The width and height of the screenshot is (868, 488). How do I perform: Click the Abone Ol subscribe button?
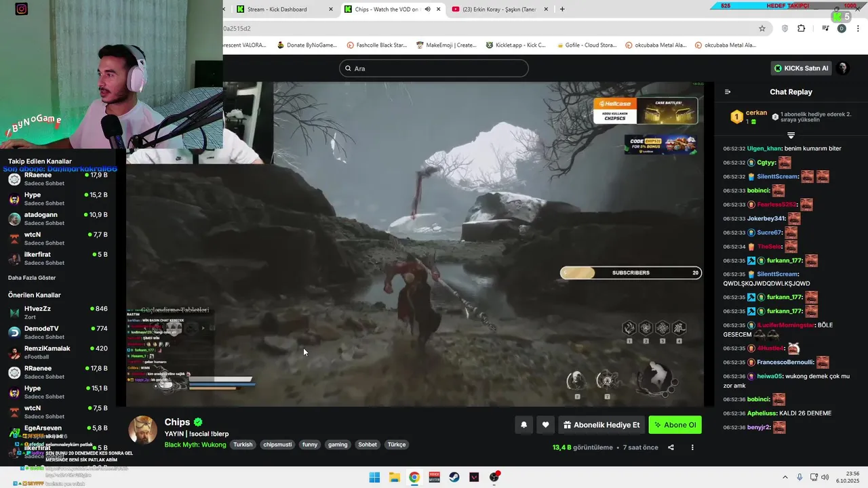click(675, 425)
